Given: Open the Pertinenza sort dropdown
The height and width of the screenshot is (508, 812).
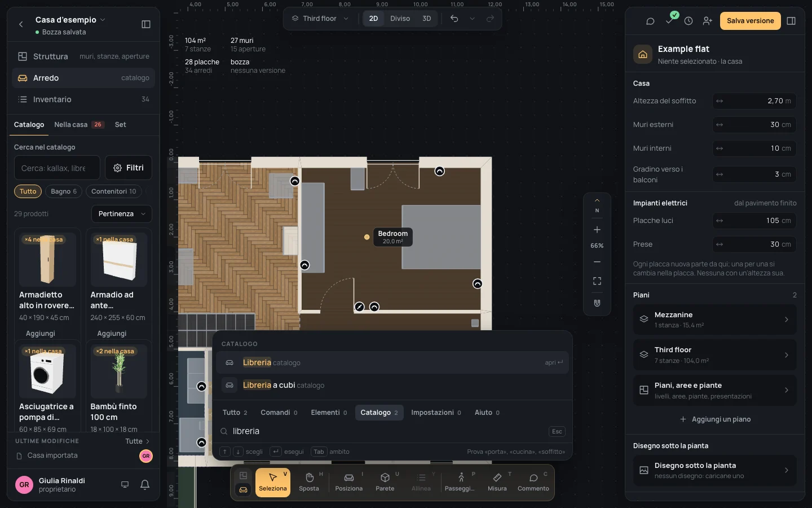Looking at the screenshot, I should (122, 214).
